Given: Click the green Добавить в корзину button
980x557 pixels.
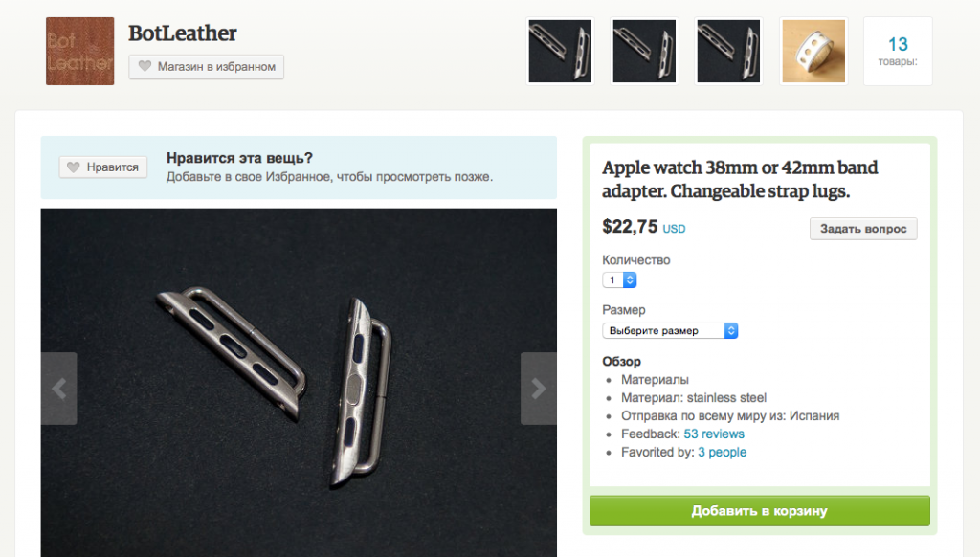Looking at the screenshot, I should [759, 511].
